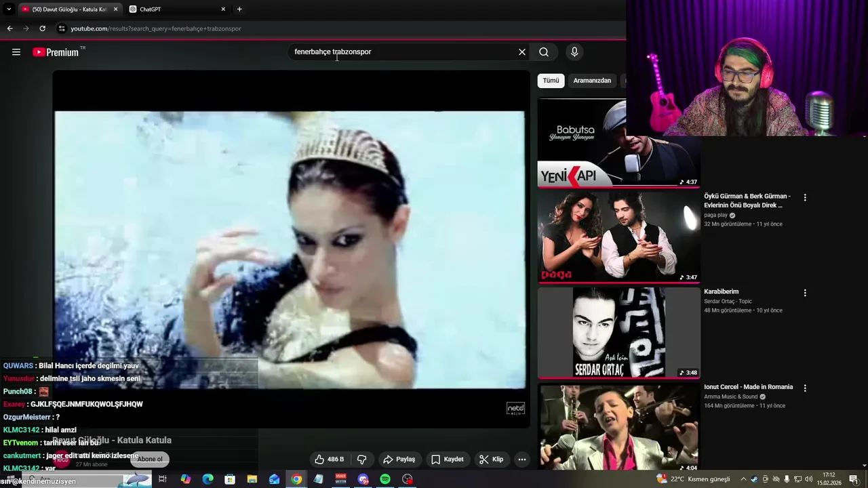Open volume control in system tray
868x488 pixels.
808,479
